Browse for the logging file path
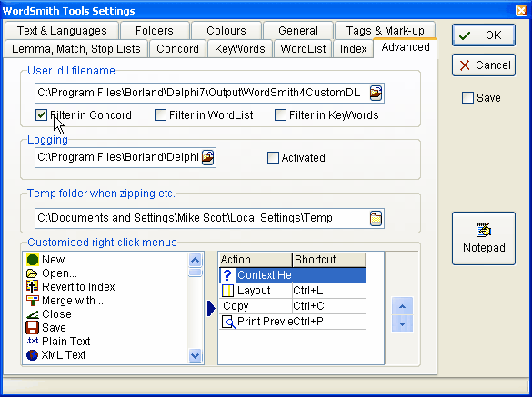This screenshot has width=532, height=397. click(x=208, y=157)
